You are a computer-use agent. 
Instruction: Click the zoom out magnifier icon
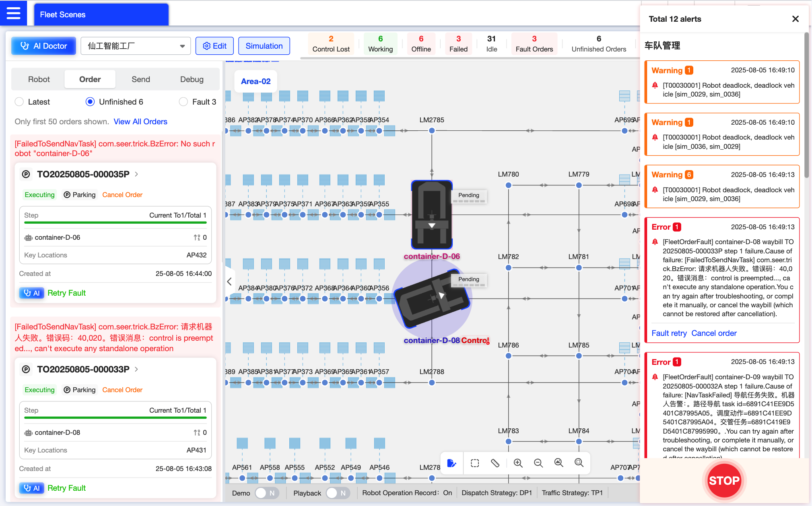point(538,463)
